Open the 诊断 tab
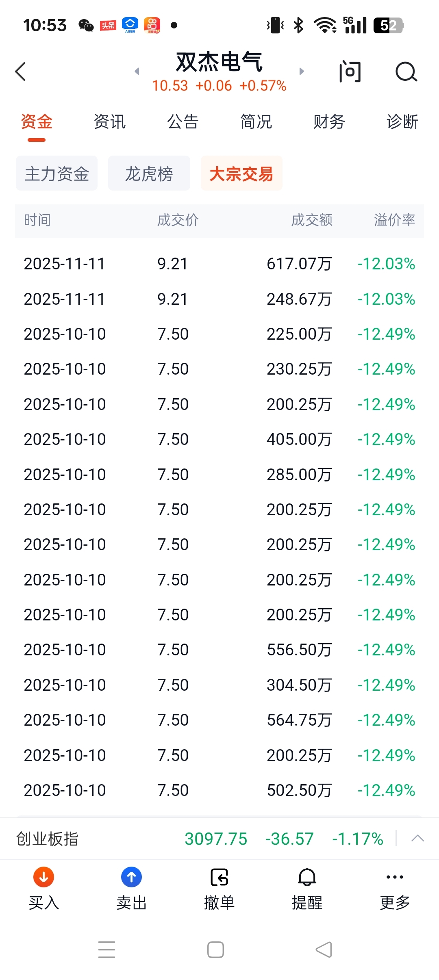Image resolution: width=439 pixels, height=980 pixels. 402,122
